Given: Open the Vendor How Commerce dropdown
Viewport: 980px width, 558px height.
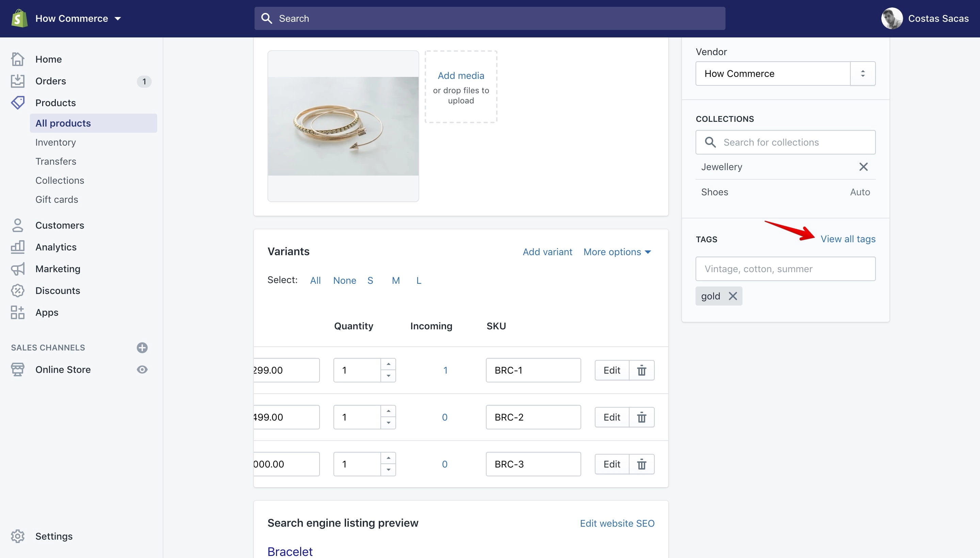Looking at the screenshot, I should click(785, 73).
